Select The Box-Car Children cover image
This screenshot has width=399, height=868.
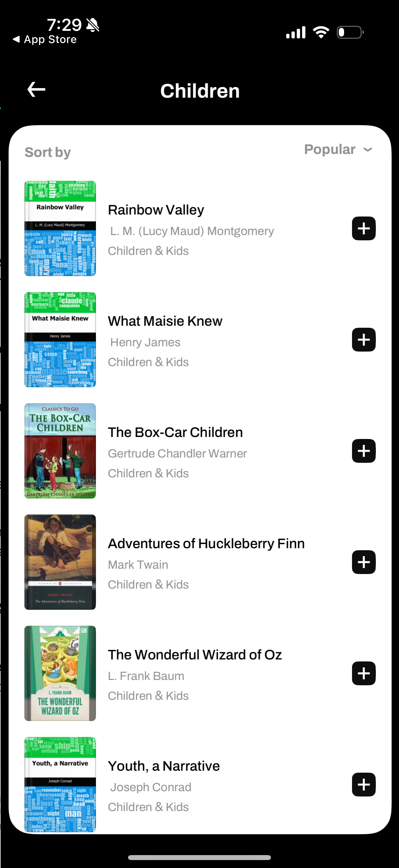point(60,451)
